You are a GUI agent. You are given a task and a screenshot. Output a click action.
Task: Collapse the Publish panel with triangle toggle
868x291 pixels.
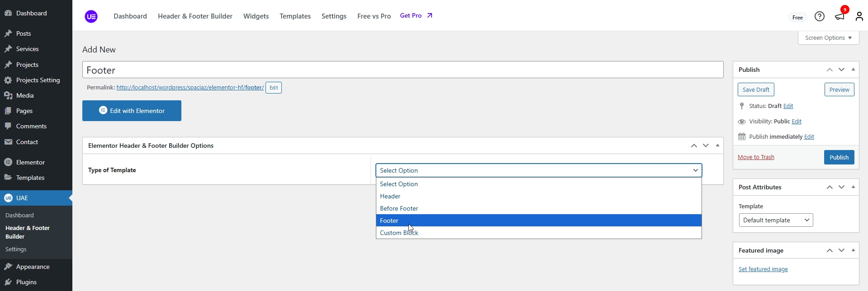pos(853,70)
